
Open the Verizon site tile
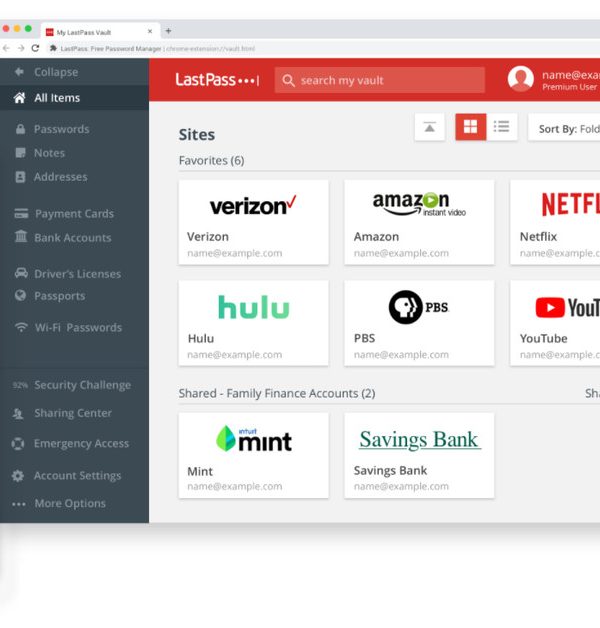pos(253,222)
